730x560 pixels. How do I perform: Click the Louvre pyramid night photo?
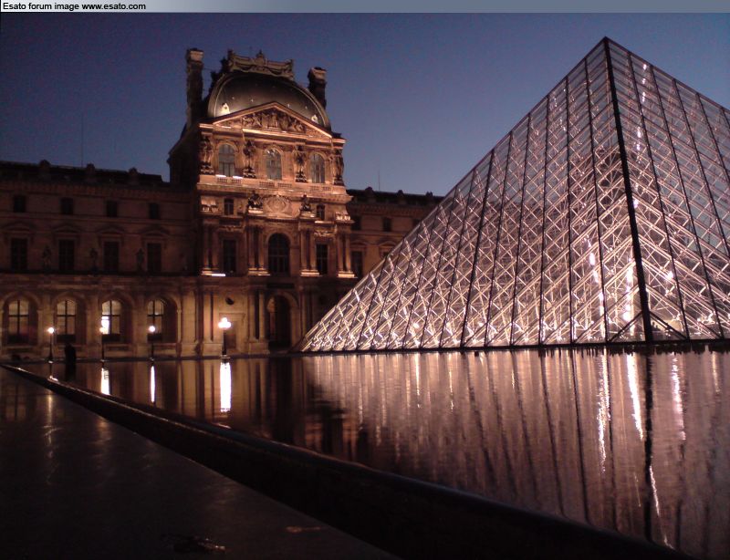click(365, 286)
